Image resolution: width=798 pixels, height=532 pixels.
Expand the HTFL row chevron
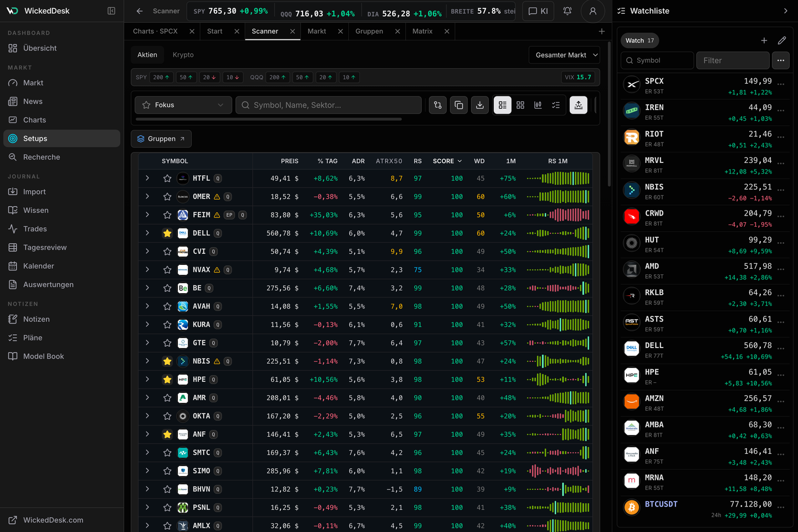(147, 178)
